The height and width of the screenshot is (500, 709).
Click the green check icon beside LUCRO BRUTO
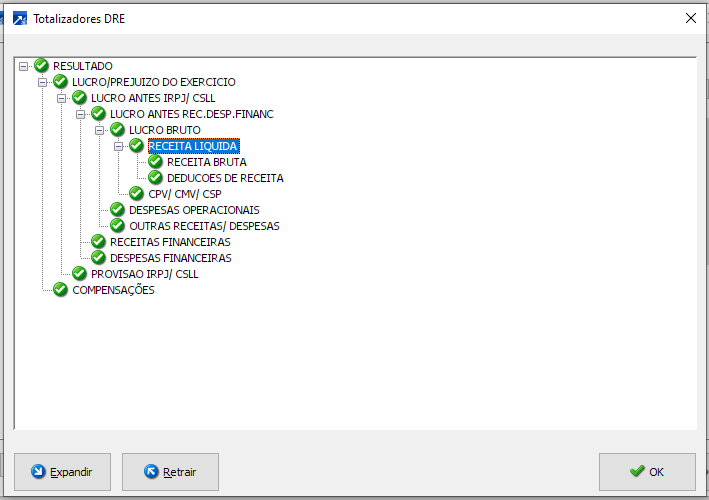[x=117, y=130]
